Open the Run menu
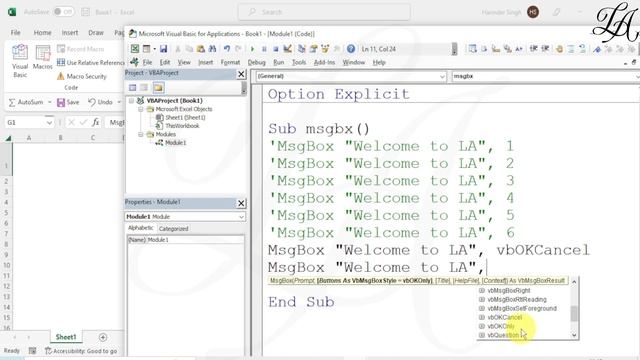The image size is (640, 360). pyautogui.click(x=279, y=62)
